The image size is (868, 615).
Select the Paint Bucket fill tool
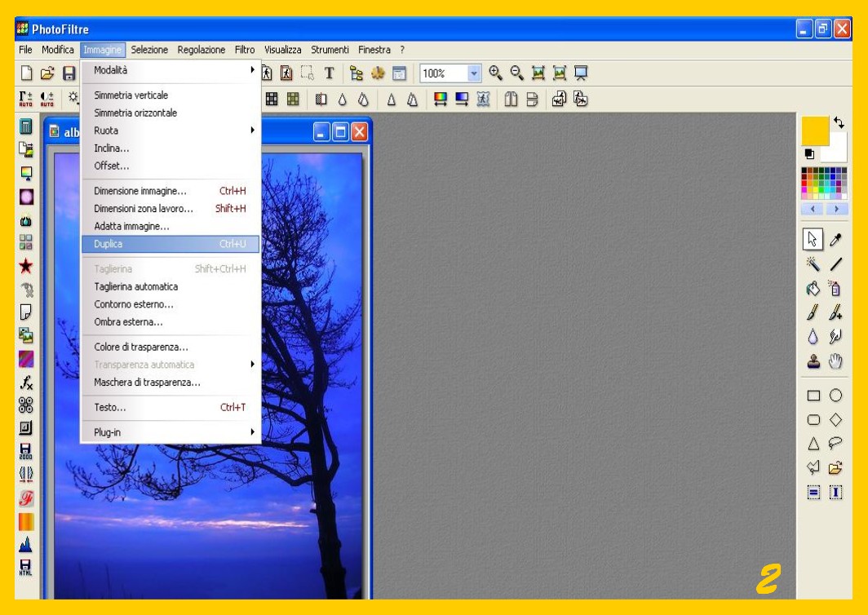[x=813, y=288]
